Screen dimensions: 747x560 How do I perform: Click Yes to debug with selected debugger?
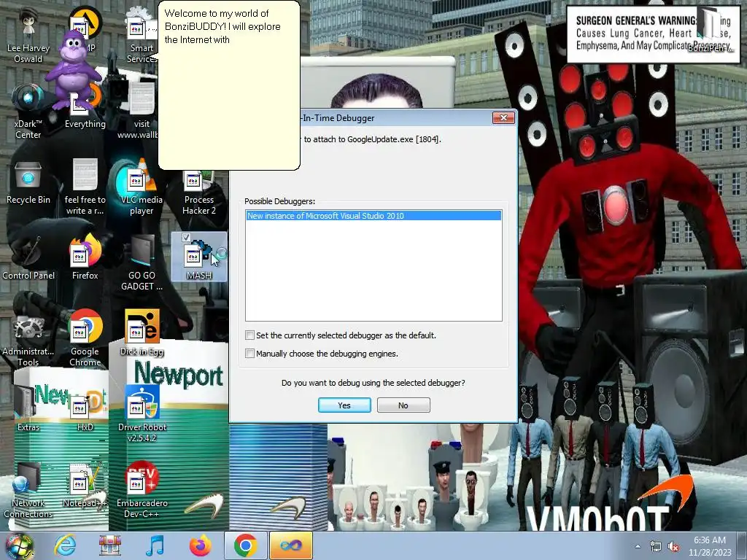[x=344, y=405]
